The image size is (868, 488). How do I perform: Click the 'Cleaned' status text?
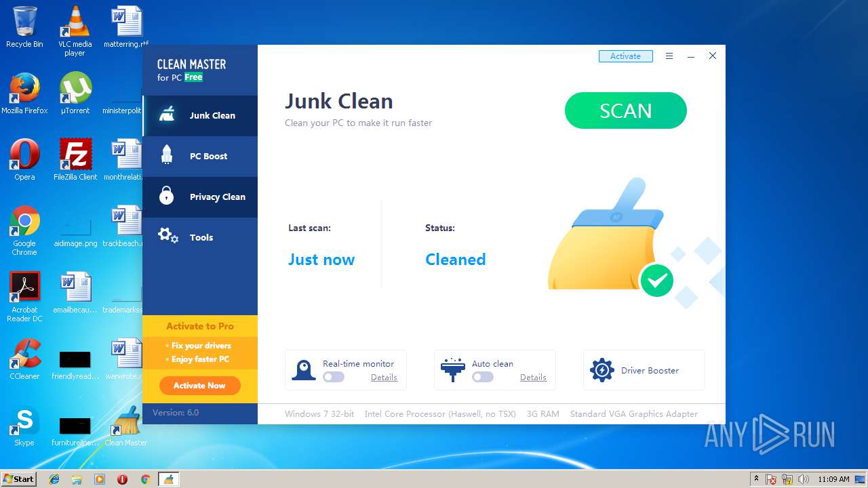[x=456, y=260]
